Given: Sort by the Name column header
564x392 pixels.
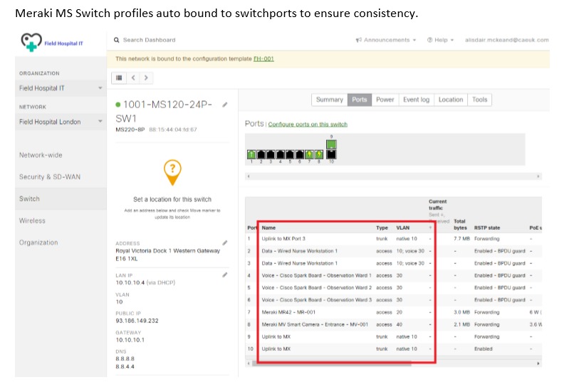Looking at the screenshot, I should coord(268,228).
